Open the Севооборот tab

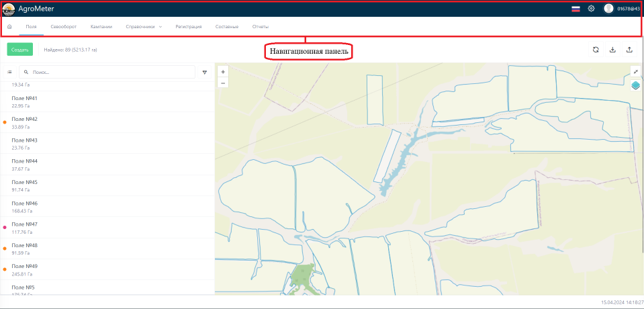pos(63,27)
